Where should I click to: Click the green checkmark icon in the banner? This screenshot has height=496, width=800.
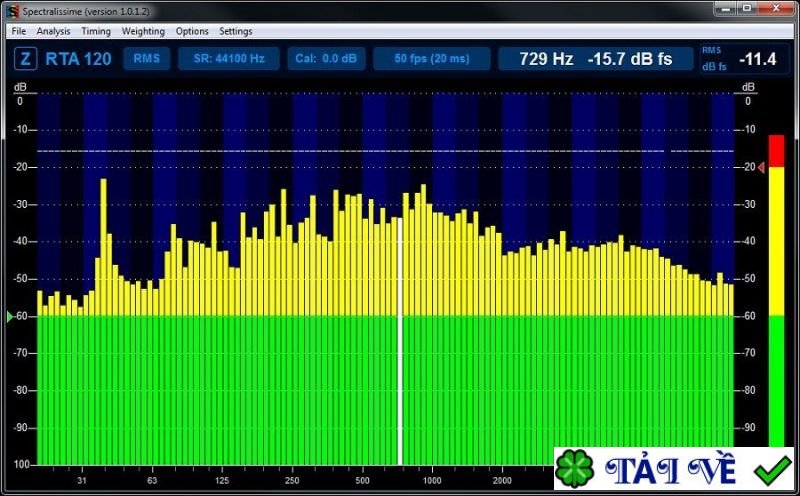coord(771,470)
